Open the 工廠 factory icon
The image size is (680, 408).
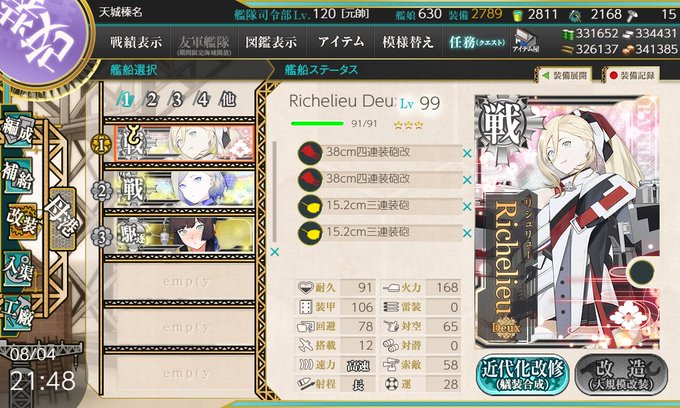click(x=18, y=313)
